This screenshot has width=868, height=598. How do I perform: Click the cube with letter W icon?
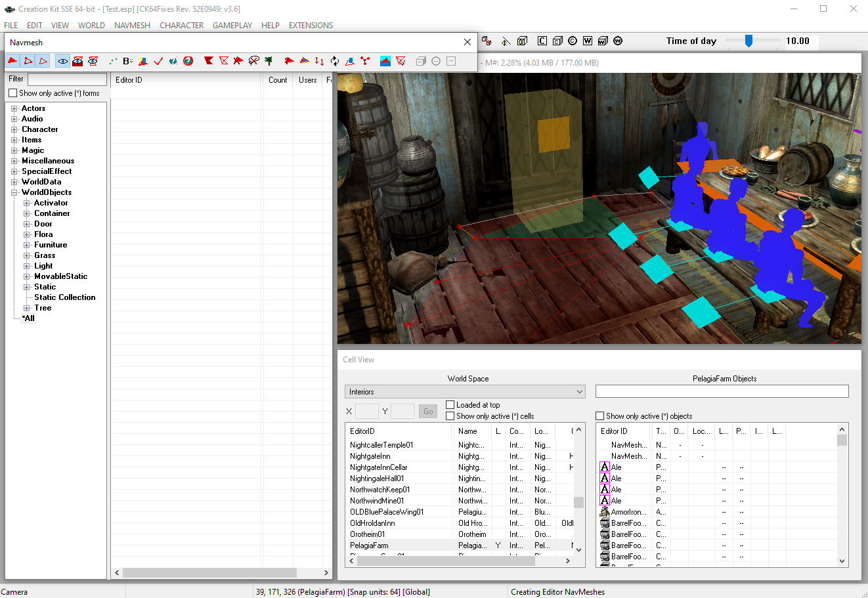(x=603, y=41)
